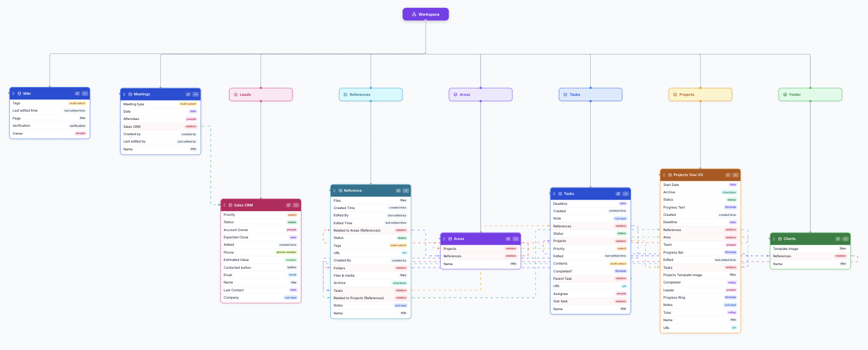Grab the drag handle on Tasks database card
Viewport: 868px width, 350px height.
[554, 194]
